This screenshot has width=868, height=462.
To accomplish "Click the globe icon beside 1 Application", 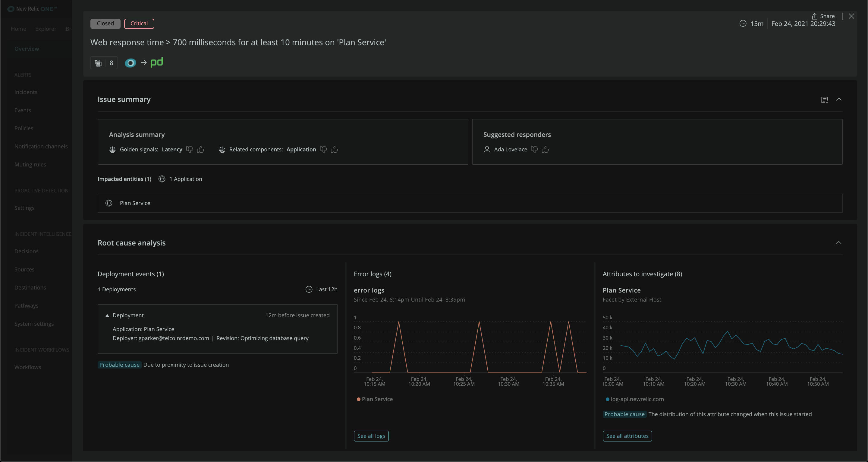I will pyautogui.click(x=162, y=179).
